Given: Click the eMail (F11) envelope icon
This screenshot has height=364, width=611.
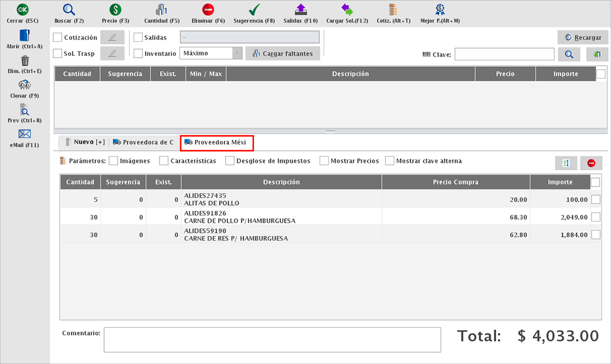Looking at the screenshot, I should click(24, 134).
